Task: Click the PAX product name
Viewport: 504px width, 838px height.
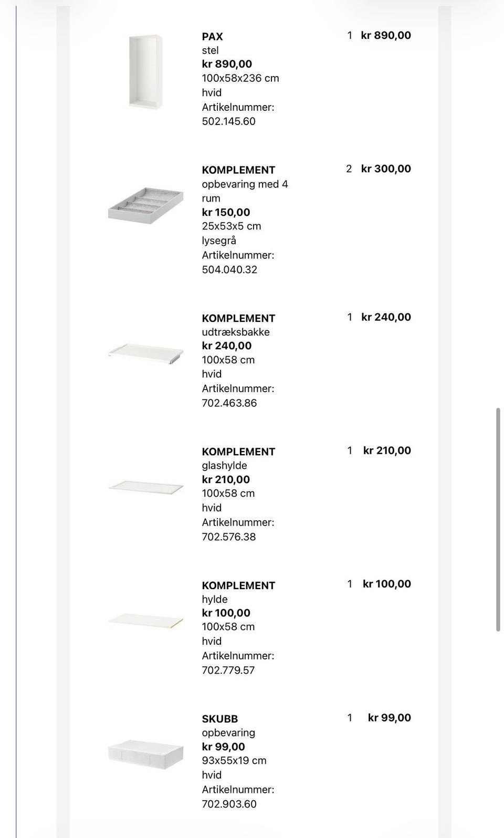Action: click(x=213, y=36)
